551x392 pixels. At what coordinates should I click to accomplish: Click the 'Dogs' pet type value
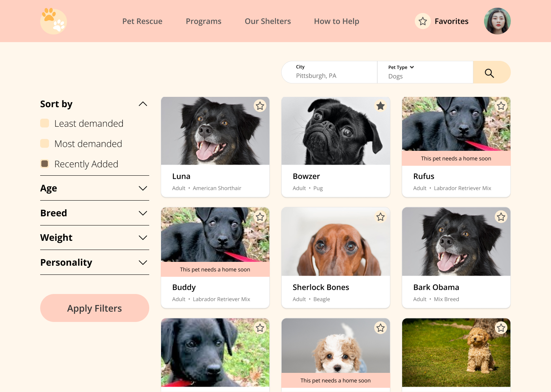point(396,77)
